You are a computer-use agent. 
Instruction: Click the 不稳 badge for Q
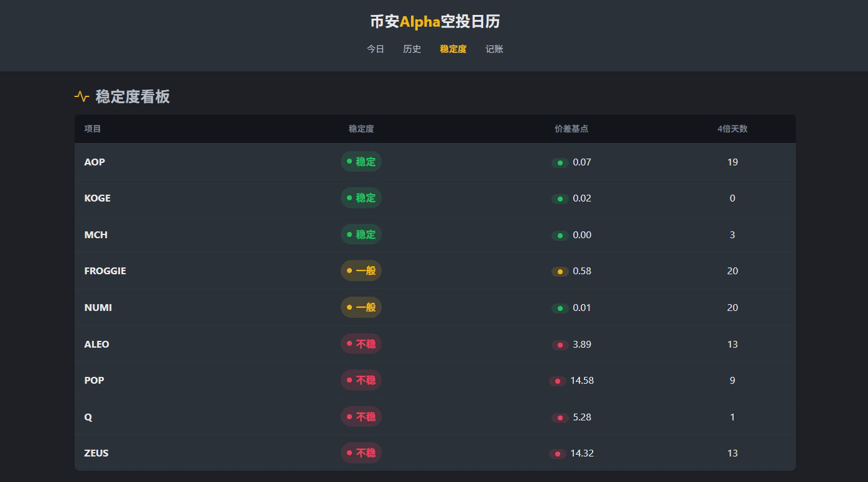click(x=361, y=417)
